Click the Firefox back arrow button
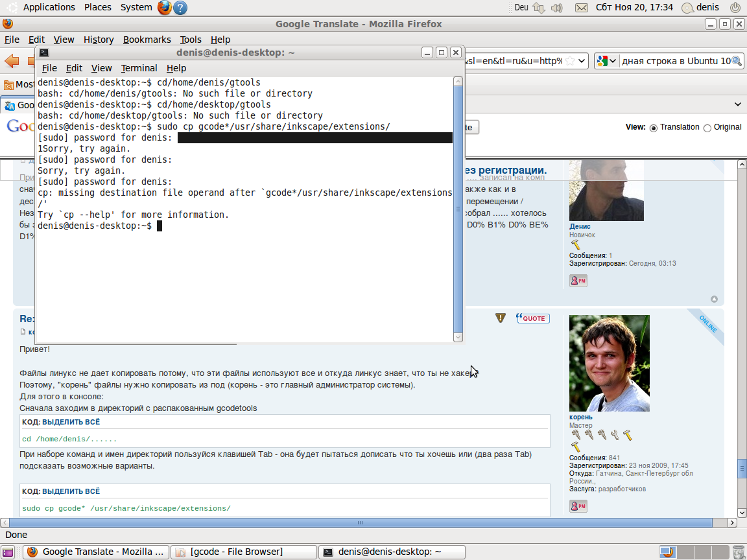Image resolution: width=747 pixels, height=560 pixels. (x=12, y=61)
